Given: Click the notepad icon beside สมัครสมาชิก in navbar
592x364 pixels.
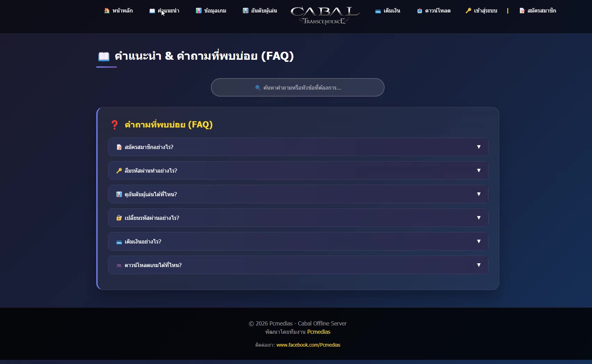Looking at the screenshot, I should pos(522,11).
